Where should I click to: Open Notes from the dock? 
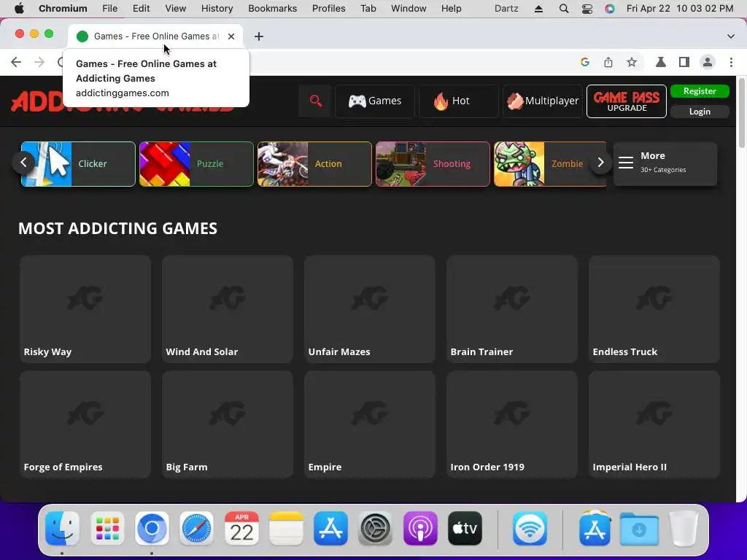[x=286, y=529]
